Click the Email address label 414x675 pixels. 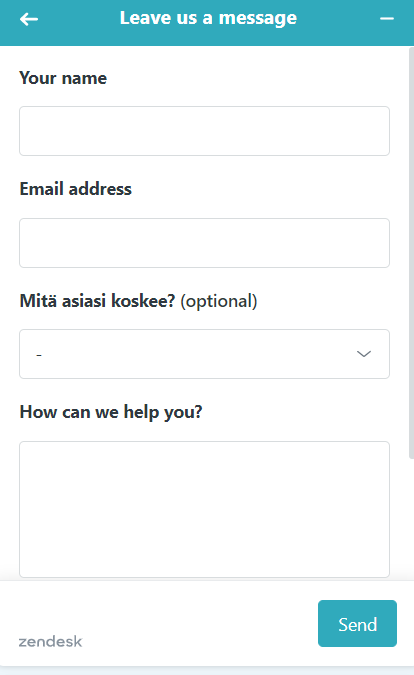pyautogui.click(x=76, y=189)
